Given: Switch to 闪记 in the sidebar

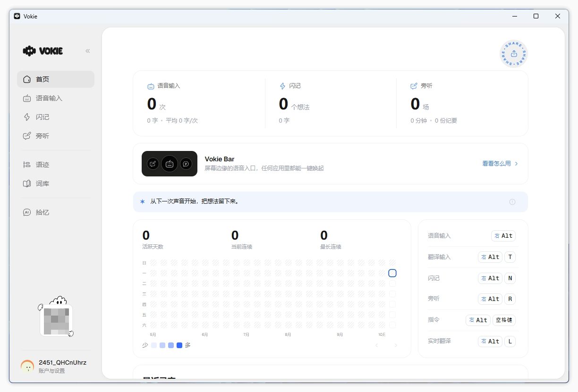Looking at the screenshot, I should [x=56, y=117].
